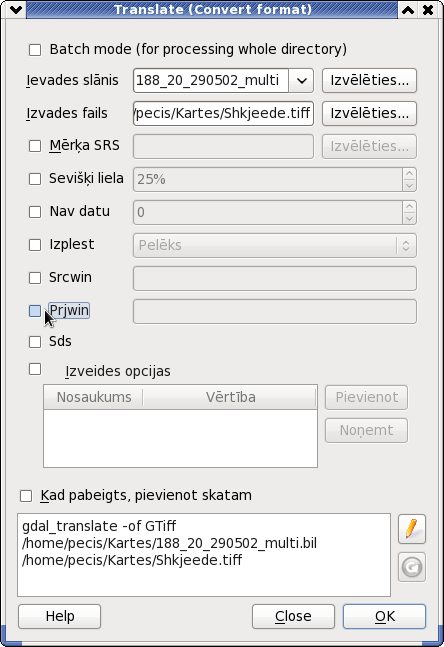
Task: Expand the Pelēks combo box
Action: coord(274,246)
